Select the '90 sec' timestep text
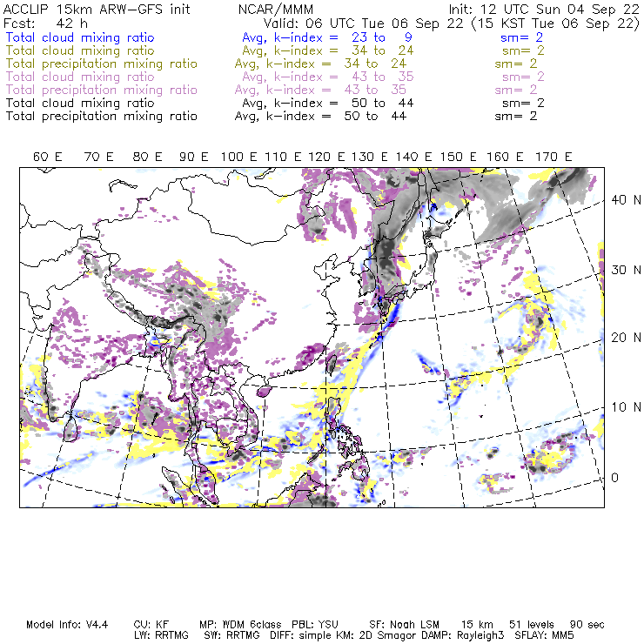The height and width of the screenshot is (644, 644). tap(587, 625)
